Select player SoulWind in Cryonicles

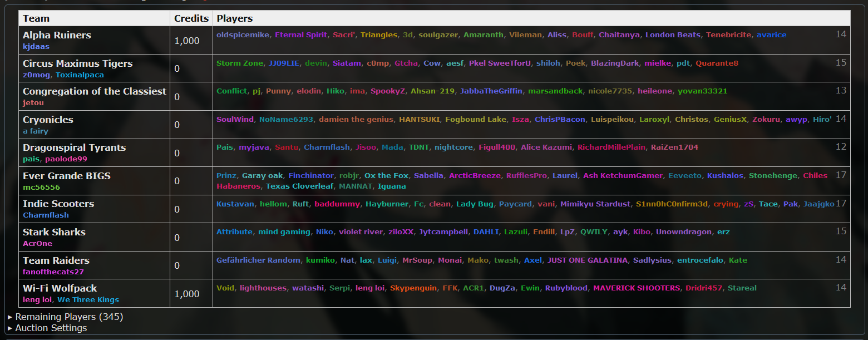(235, 120)
